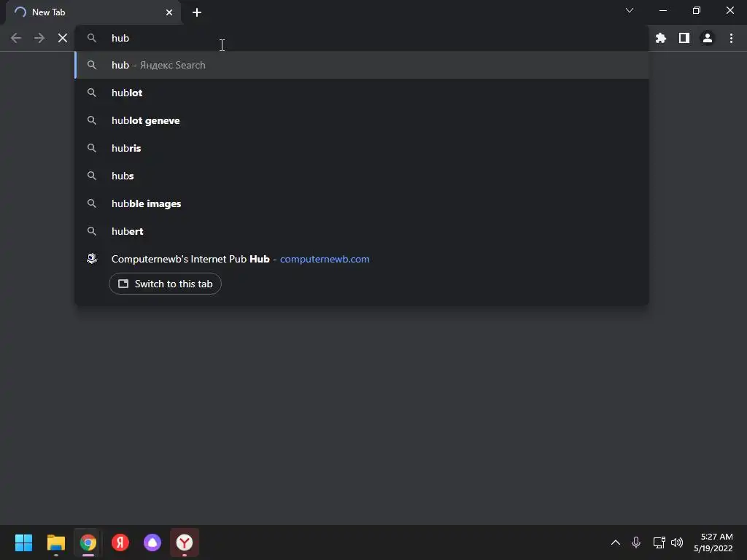Click the microphone tray icon
Screen dimensions: 747x560
point(636,542)
